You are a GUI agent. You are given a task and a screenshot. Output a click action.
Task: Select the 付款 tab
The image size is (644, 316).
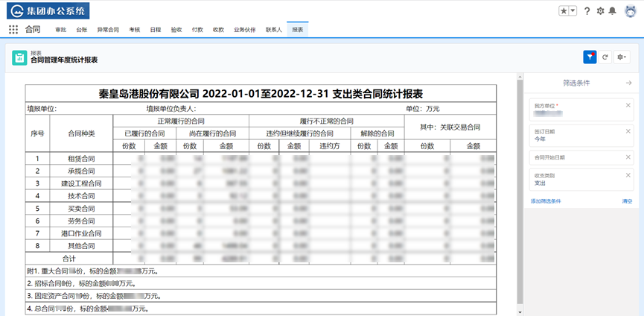point(197,30)
